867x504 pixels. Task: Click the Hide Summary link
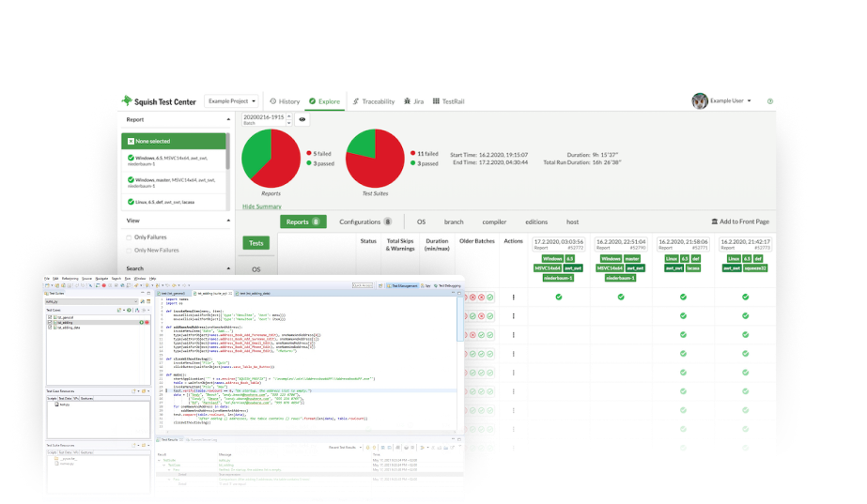tap(261, 206)
